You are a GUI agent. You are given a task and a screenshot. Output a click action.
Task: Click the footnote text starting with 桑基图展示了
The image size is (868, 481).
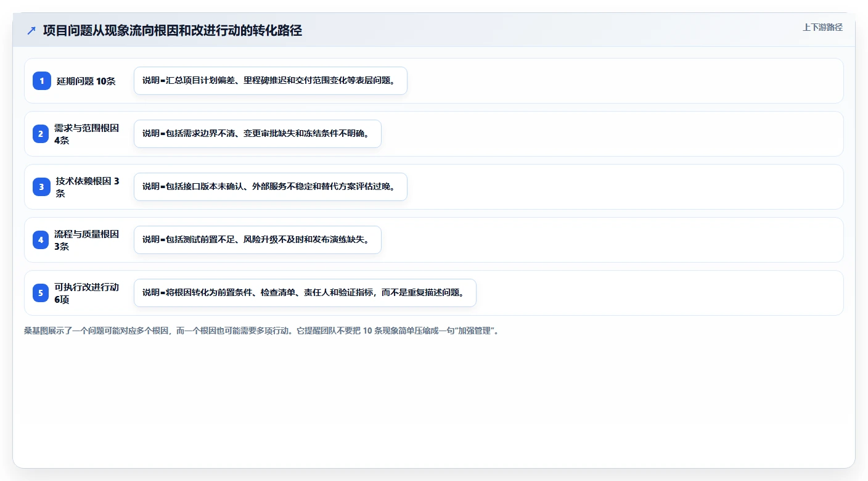[x=261, y=331]
